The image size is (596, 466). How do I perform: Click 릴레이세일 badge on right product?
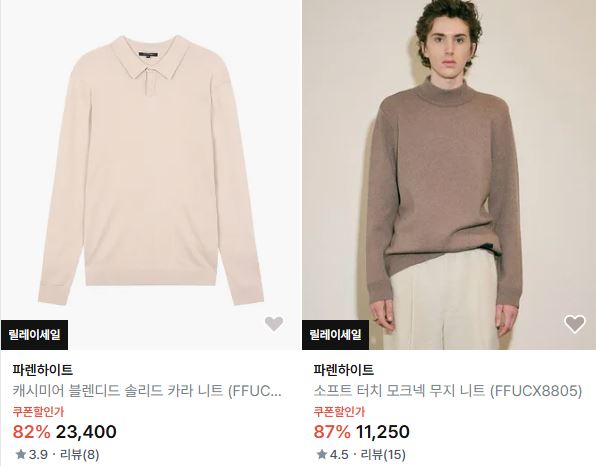click(x=336, y=335)
